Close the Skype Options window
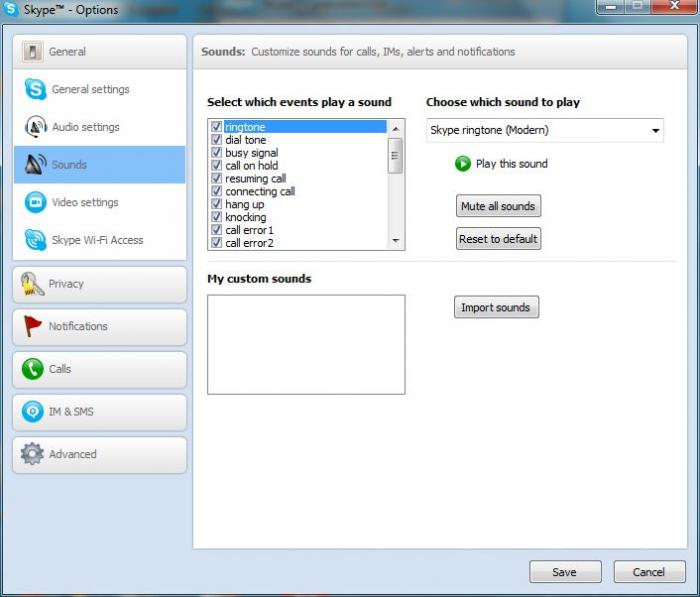The image size is (700, 597). coord(675,6)
